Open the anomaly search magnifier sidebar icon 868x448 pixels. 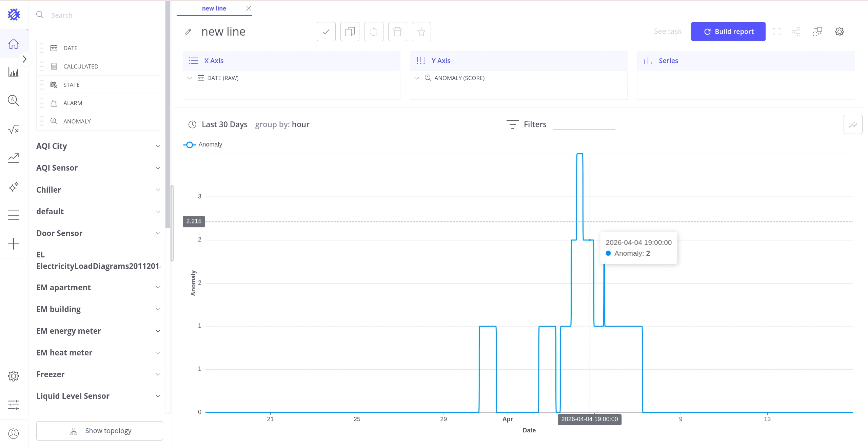pos(14,101)
